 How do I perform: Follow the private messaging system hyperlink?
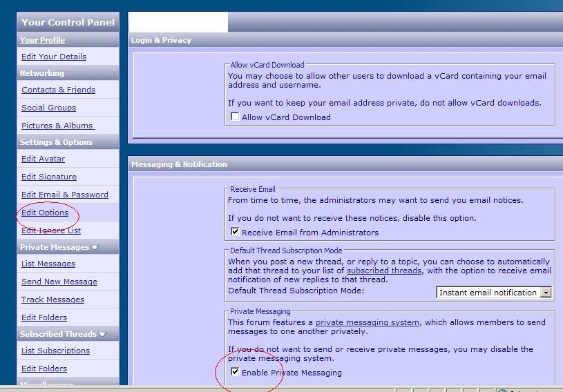click(x=368, y=322)
